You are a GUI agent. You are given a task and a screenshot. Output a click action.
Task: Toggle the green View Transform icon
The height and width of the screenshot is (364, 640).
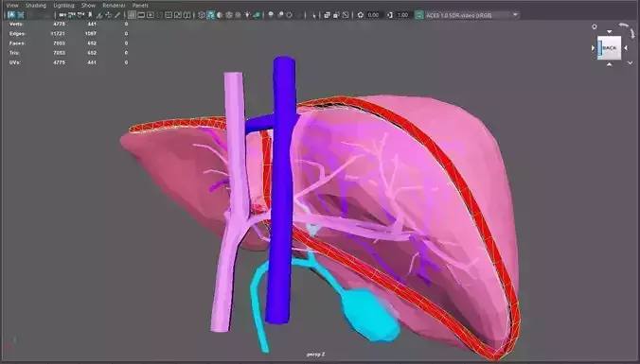(x=418, y=15)
